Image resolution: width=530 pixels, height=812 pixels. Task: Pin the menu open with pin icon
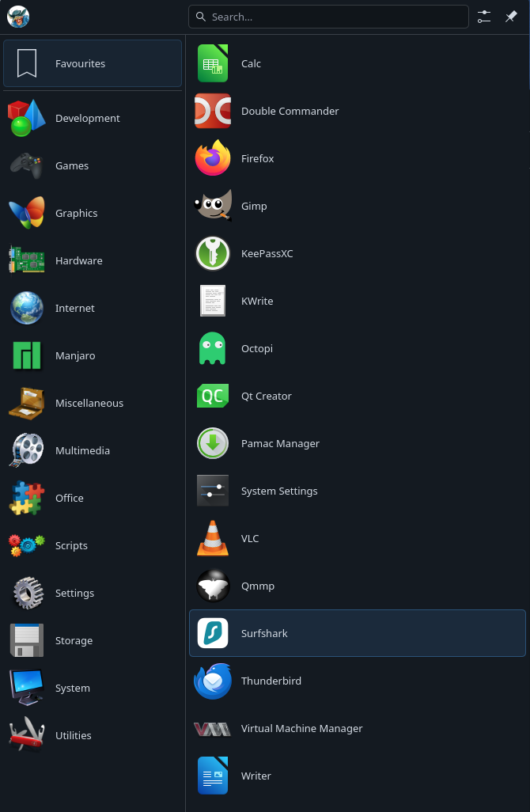pos(511,17)
